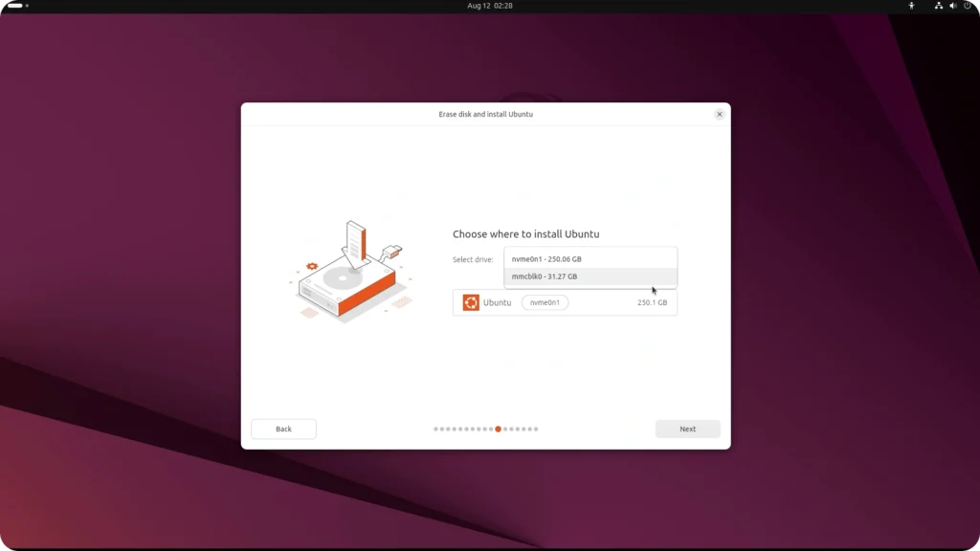Click the 250.1 GB size text
Viewport: 980px width, 551px height.
coord(652,302)
